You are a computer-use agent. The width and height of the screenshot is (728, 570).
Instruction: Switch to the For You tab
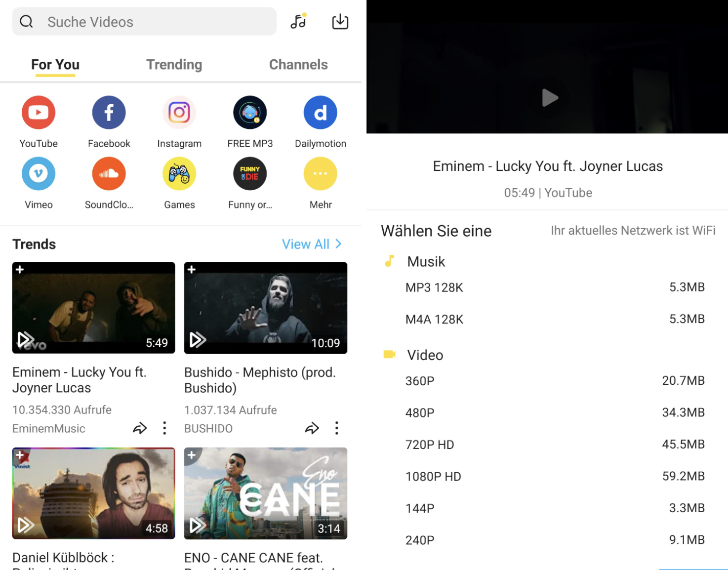pyautogui.click(x=55, y=65)
